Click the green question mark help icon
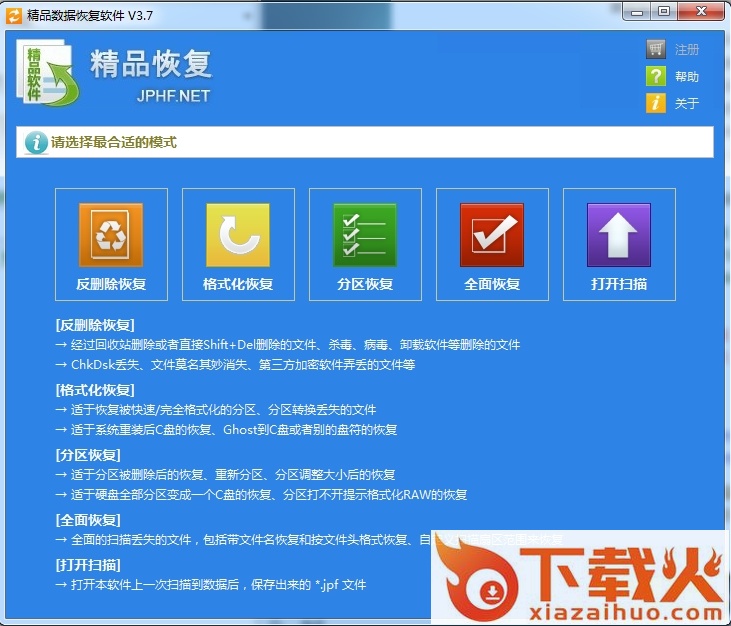The height and width of the screenshot is (626, 731). 655,76
